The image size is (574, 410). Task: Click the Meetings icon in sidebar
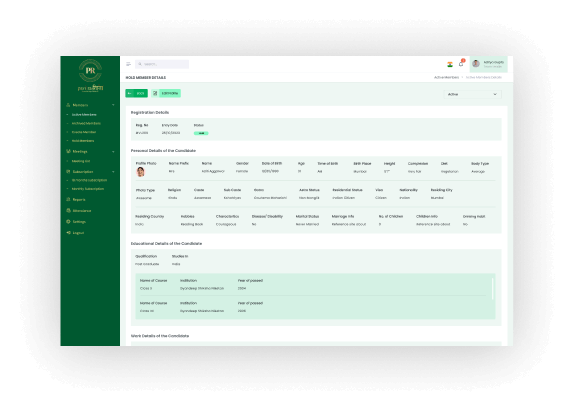[68, 151]
